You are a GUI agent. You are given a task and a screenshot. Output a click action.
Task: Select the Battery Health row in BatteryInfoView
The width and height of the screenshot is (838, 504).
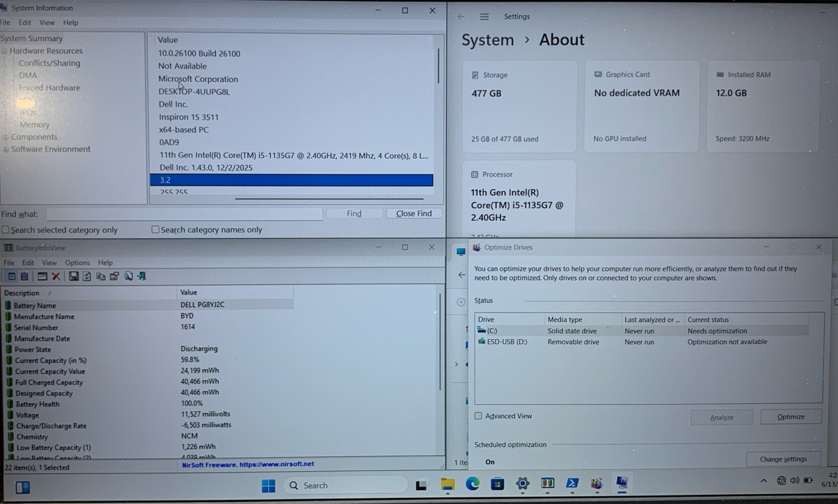coord(148,404)
